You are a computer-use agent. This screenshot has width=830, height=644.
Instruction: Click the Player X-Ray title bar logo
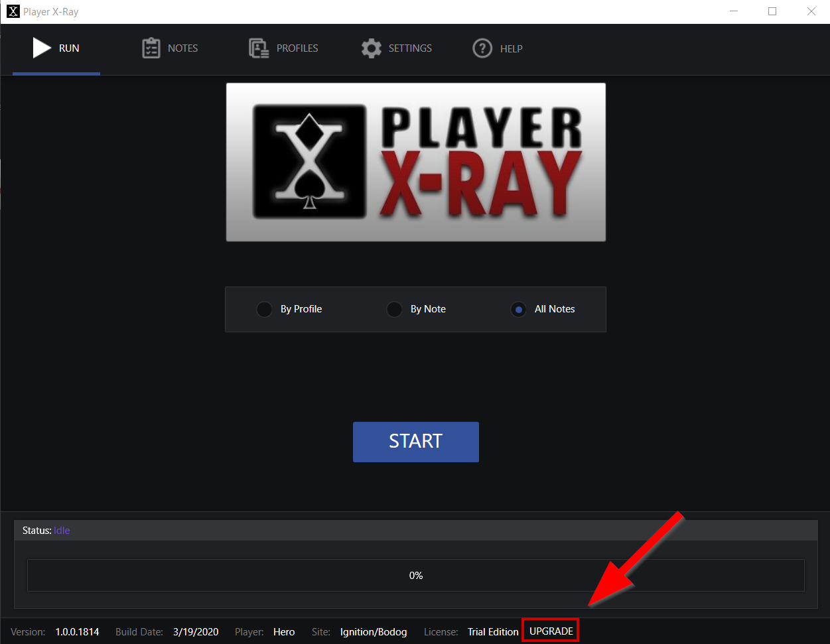pyautogui.click(x=13, y=11)
